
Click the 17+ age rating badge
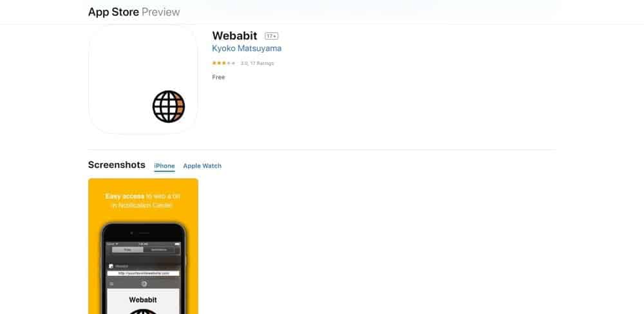tap(272, 36)
